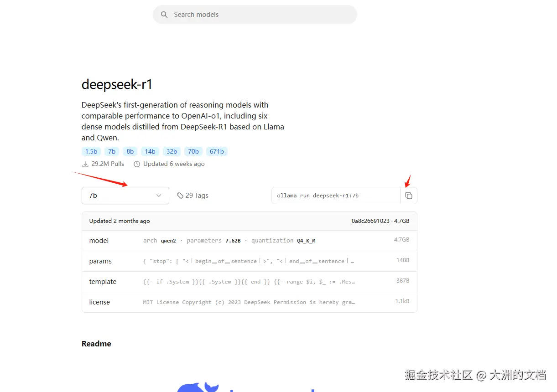
Task: Click the 0a8c26691023 · 4.7GB hash text
Action: click(380, 221)
